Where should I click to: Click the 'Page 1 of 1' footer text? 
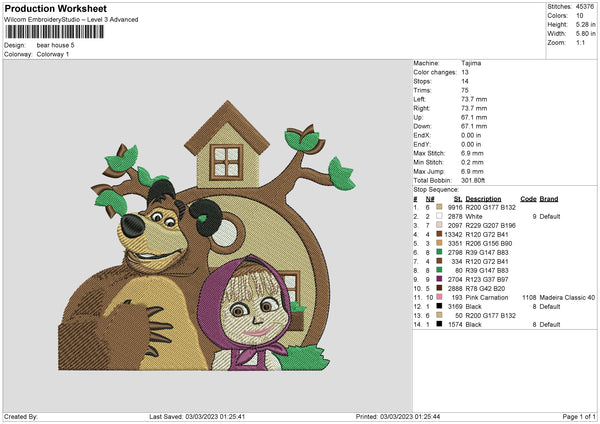click(579, 417)
